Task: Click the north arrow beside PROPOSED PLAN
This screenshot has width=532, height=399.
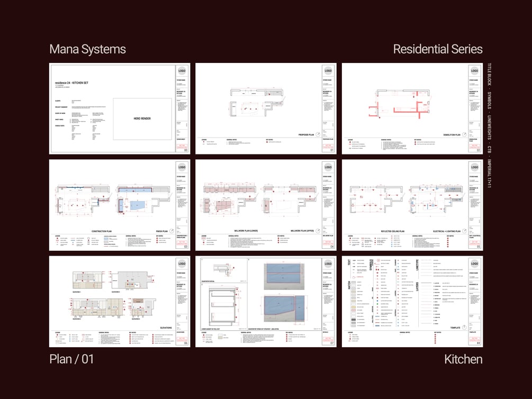Action: [318, 134]
